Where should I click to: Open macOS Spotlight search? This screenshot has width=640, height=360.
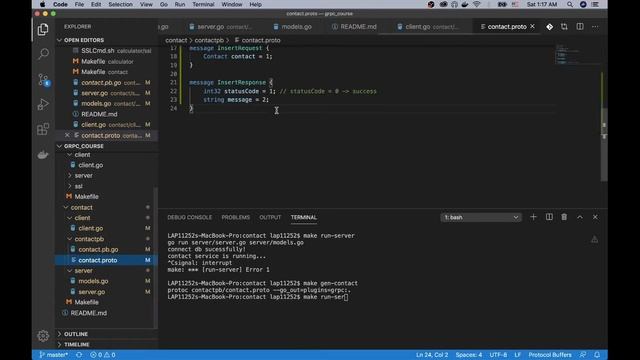(569, 4)
